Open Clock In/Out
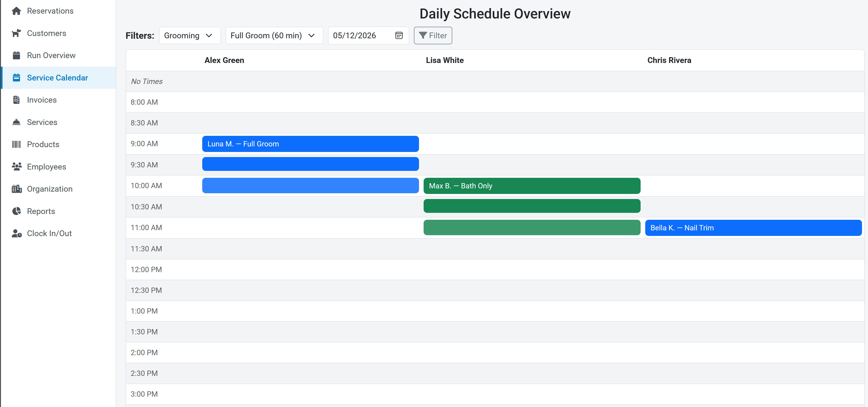The height and width of the screenshot is (407, 868). coord(59,233)
